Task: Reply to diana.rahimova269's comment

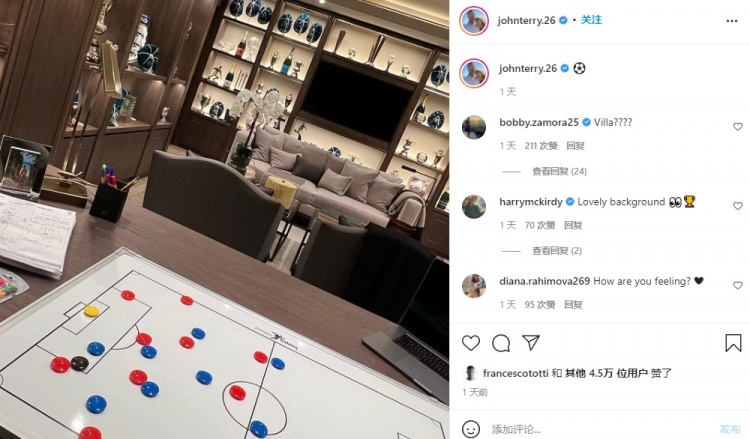Action: click(x=573, y=305)
